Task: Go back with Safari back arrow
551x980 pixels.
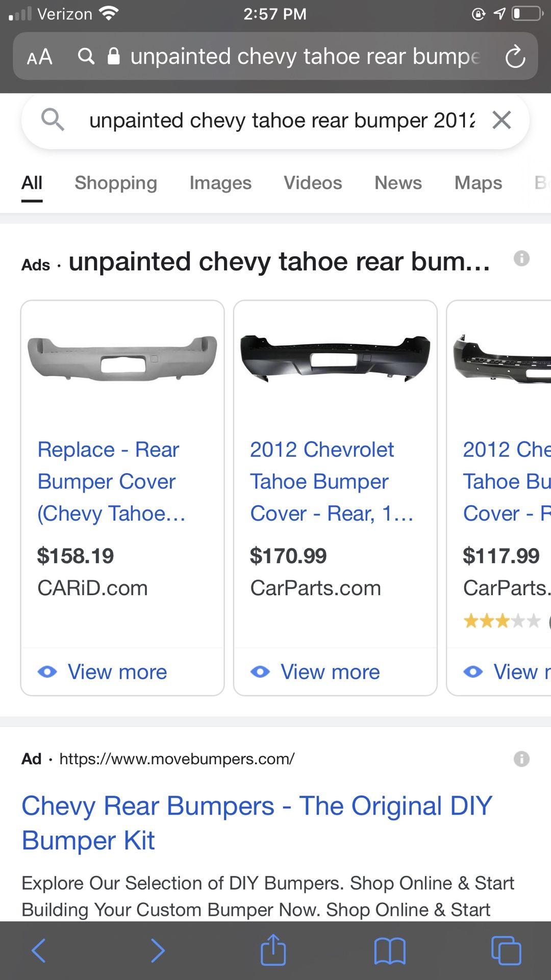Action: pos(39,950)
